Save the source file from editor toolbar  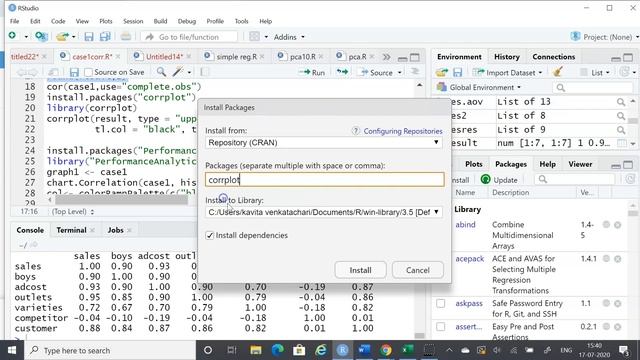click(74, 72)
